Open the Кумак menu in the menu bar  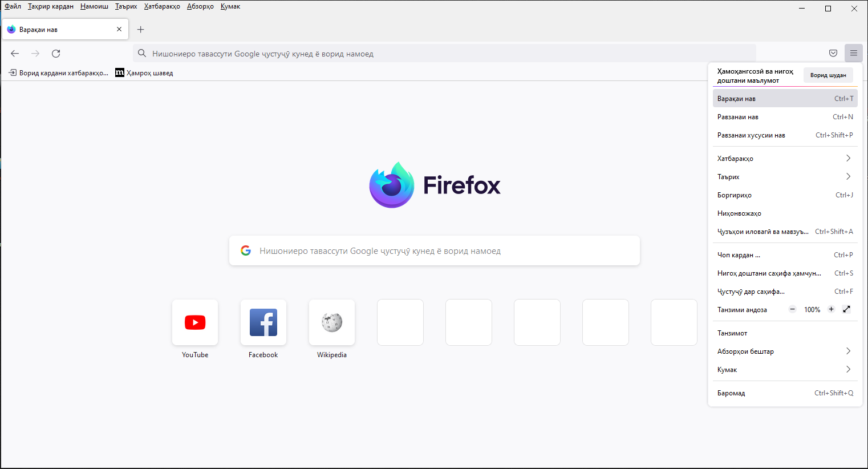tap(230, 6)
